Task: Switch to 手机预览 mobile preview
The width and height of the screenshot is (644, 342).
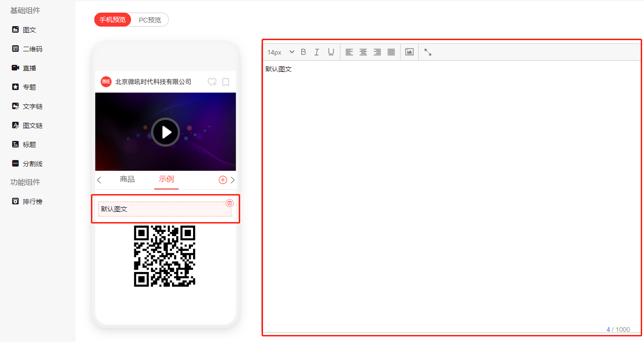Action: 112,20
